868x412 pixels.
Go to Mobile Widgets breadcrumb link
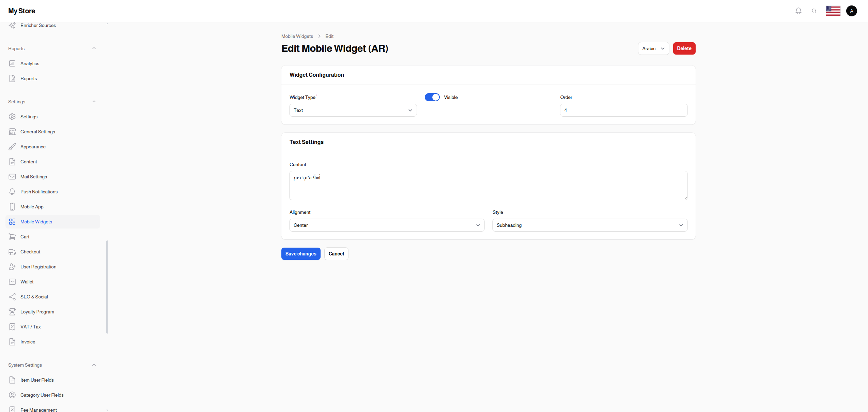pyautogui.click(x=297, y=36)
